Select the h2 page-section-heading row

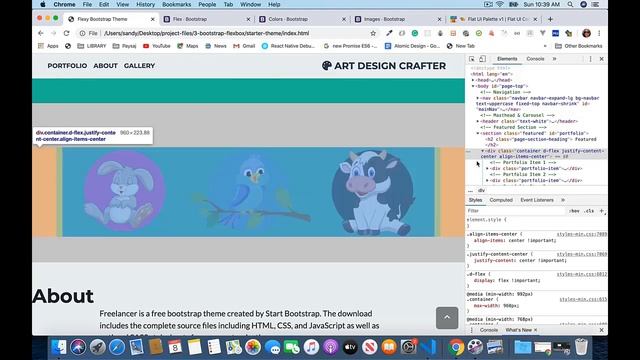click(541, 142)
